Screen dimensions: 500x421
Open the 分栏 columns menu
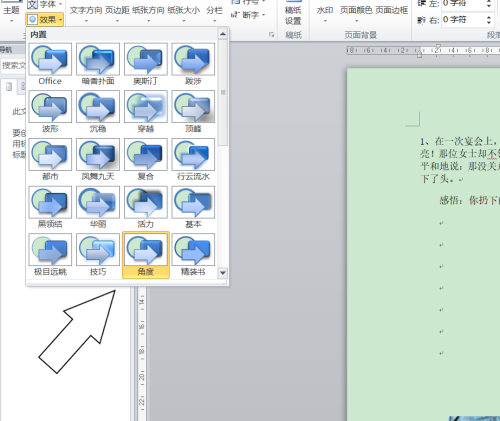214,13
